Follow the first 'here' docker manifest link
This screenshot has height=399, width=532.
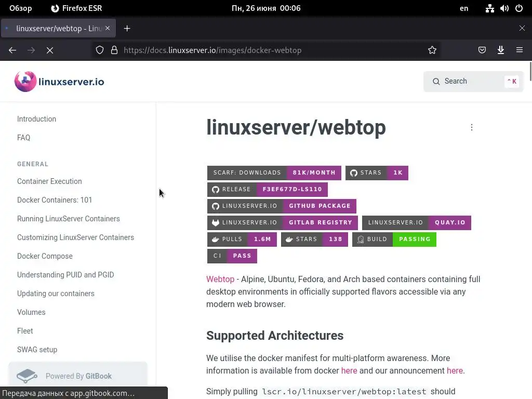(349, 370)
